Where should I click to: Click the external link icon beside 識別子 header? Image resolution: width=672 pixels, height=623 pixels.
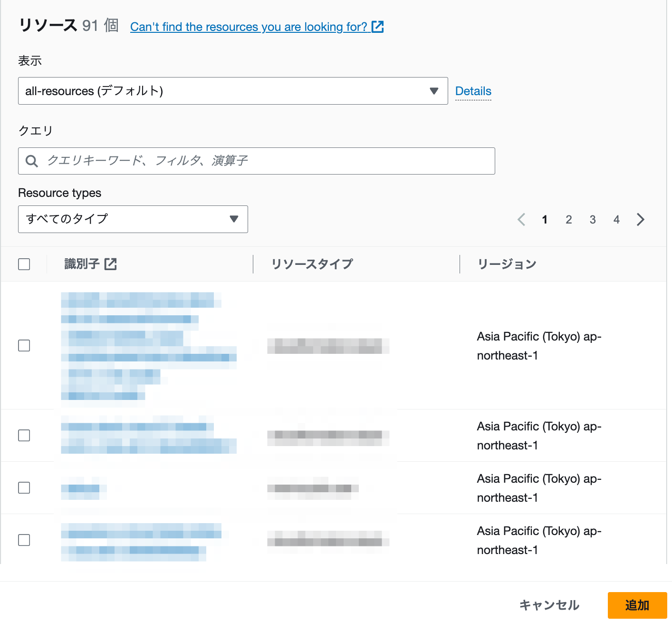click(111, 263)
